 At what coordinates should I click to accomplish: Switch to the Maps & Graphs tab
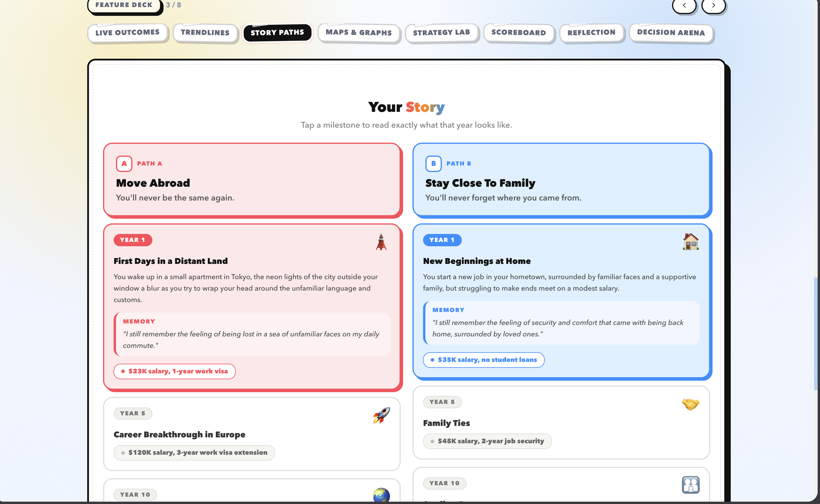point(358,33)
